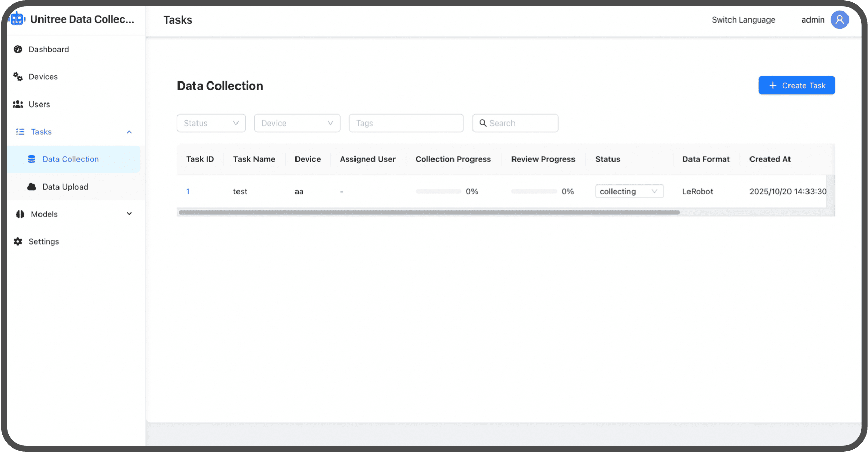Click the Devices gears icon
This screenshot has width=868, height=452.
point(18,77)
